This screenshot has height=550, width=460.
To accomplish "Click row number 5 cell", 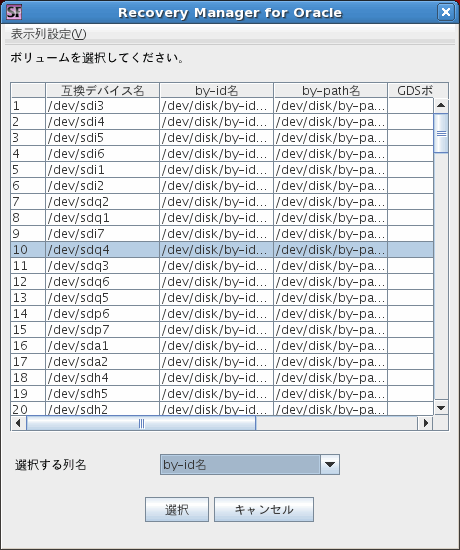I will point(28,170).
